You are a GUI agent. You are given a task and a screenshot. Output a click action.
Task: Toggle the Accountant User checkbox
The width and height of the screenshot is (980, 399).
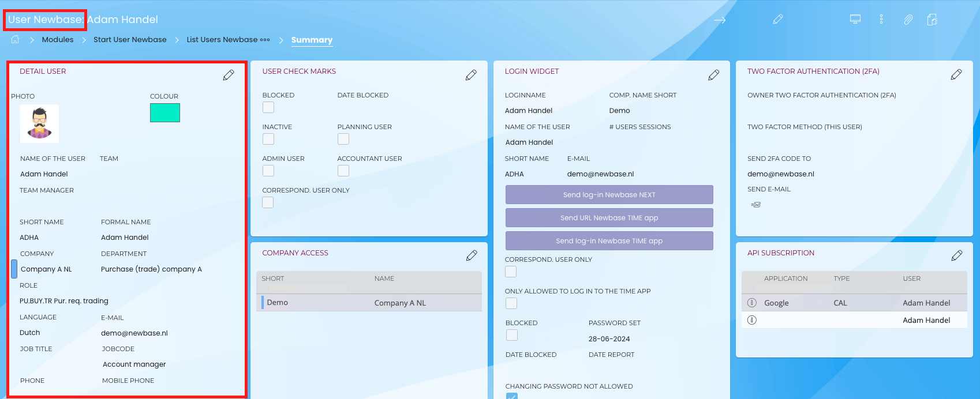coord(343,171)
